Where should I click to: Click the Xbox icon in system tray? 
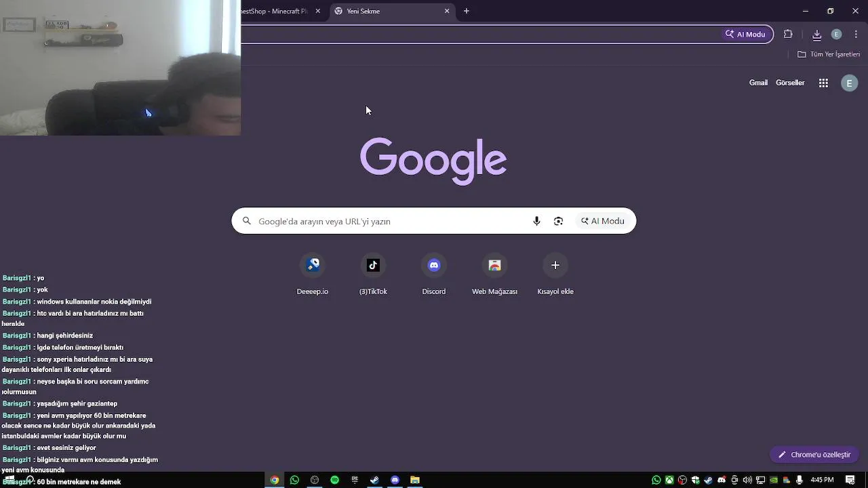pos(669,480)
